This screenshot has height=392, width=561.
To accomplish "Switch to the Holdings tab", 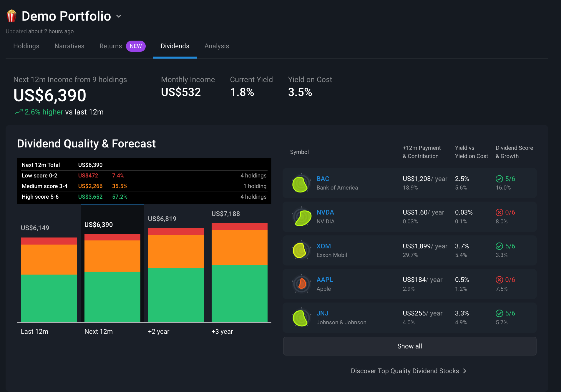I will point(26,46).
